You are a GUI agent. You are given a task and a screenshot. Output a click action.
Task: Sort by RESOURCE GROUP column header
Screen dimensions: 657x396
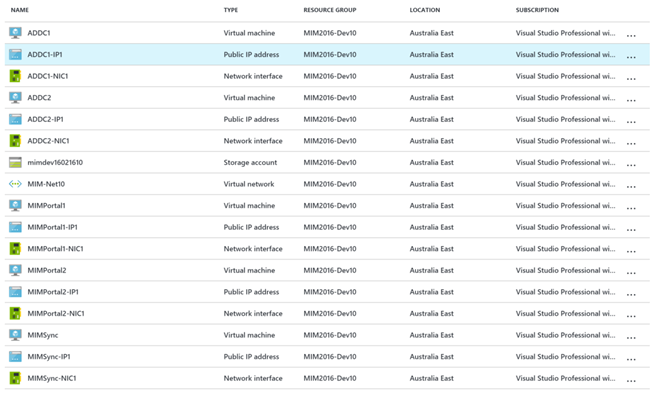330,10
